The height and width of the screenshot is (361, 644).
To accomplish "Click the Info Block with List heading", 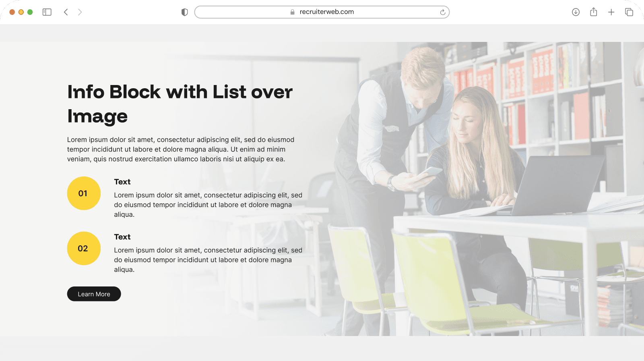I will click(180, 104).
